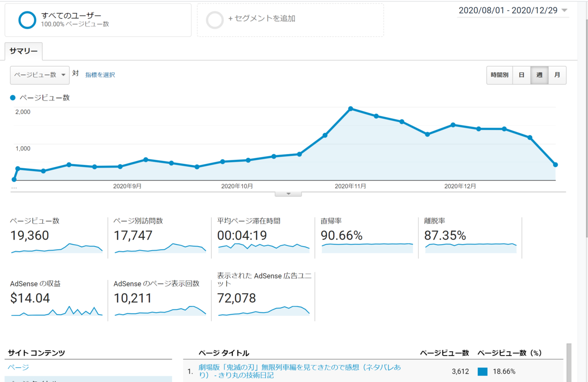Click the peak data point near 2020年11月
This screenshot has width=588, height=382.
coord(351,108)
